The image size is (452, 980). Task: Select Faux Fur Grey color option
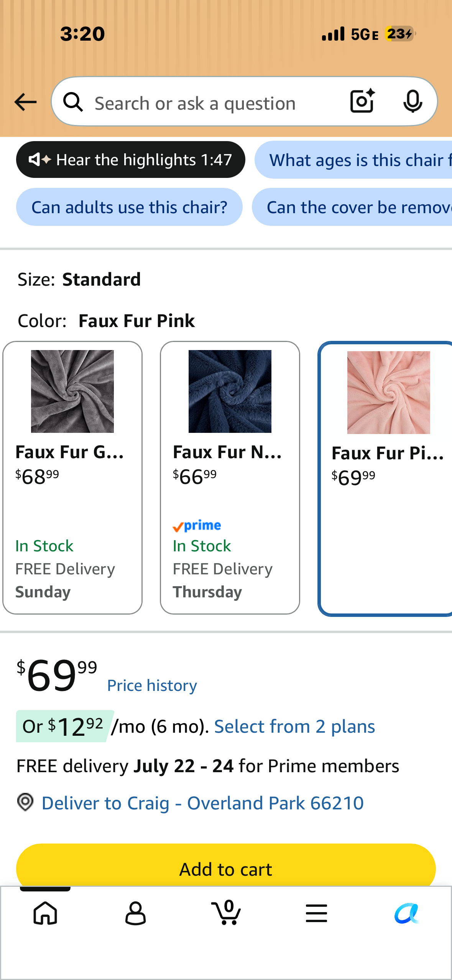[72, 477]
